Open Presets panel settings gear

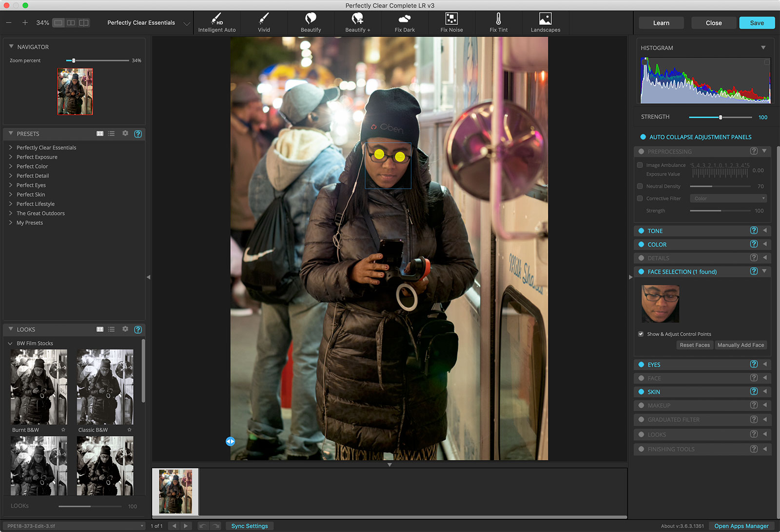(x=125, y=133)
